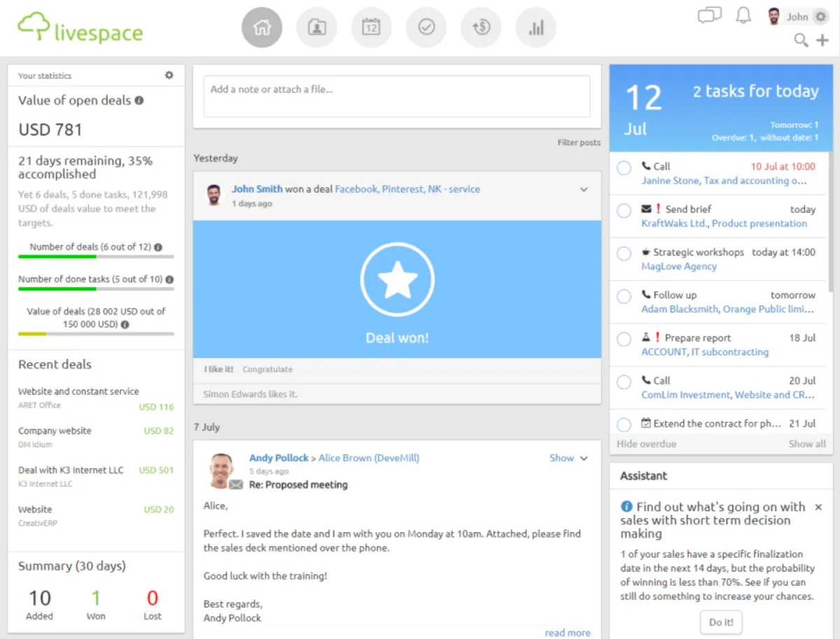The width and height of the screenshot is (840, 639).
Task: Click the plus add-new icon
Action: pyautogui.click(x=822, y=40)
